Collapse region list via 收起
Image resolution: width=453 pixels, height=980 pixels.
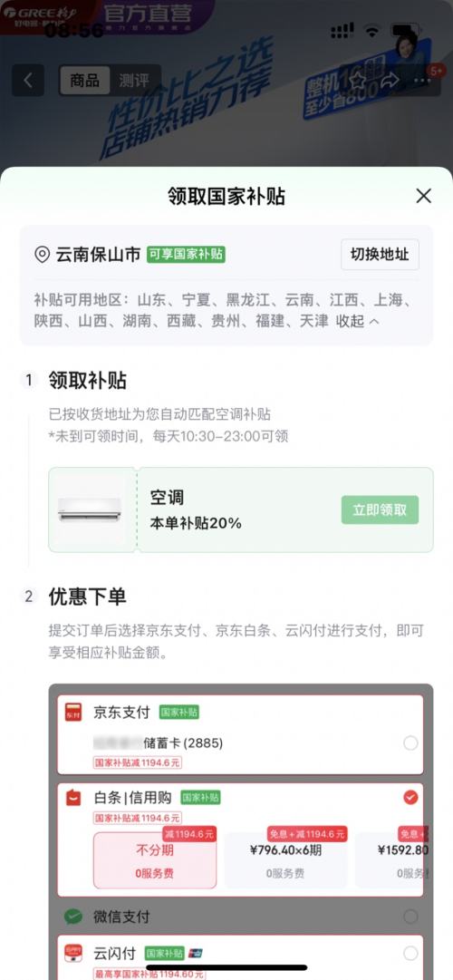click(x=357, y=321)
